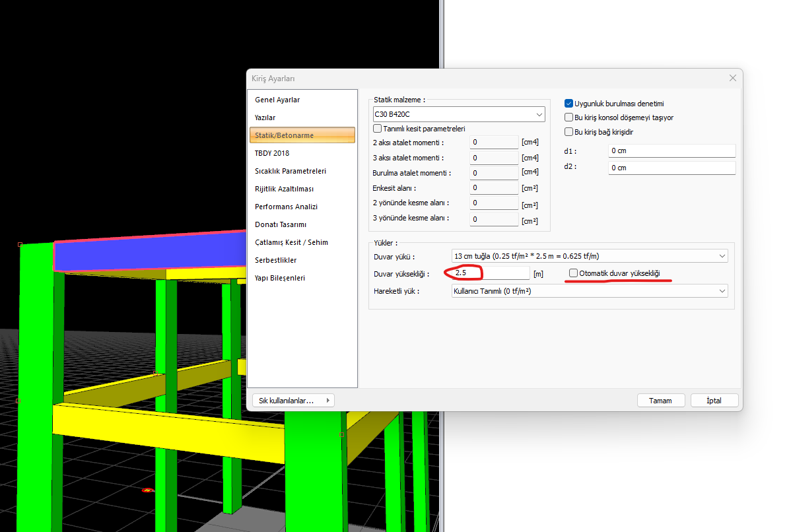The width and height of the screenshot is (791, 532).
Task: Uncheck Uygunluk burulması denetimi
Action: 568,104
